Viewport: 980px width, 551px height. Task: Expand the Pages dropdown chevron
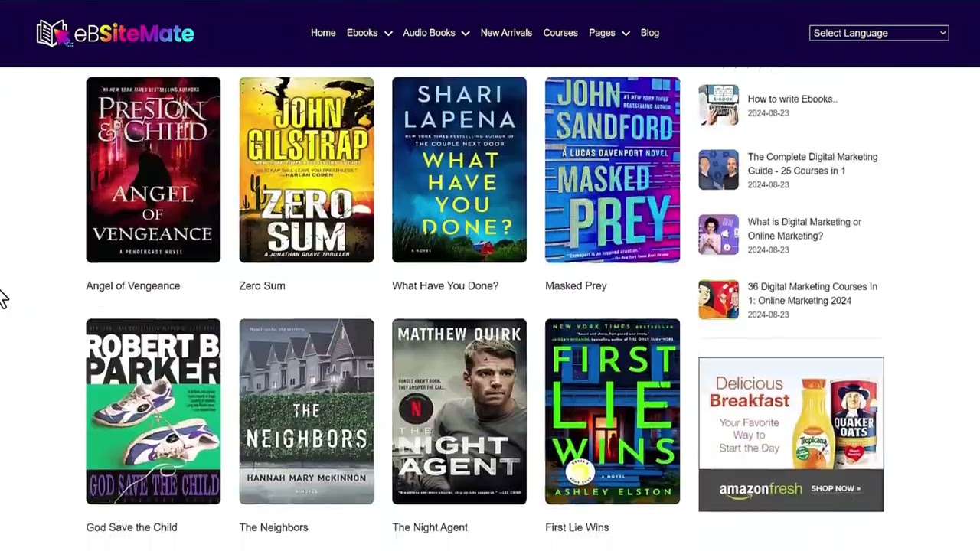tap(626, 34)
